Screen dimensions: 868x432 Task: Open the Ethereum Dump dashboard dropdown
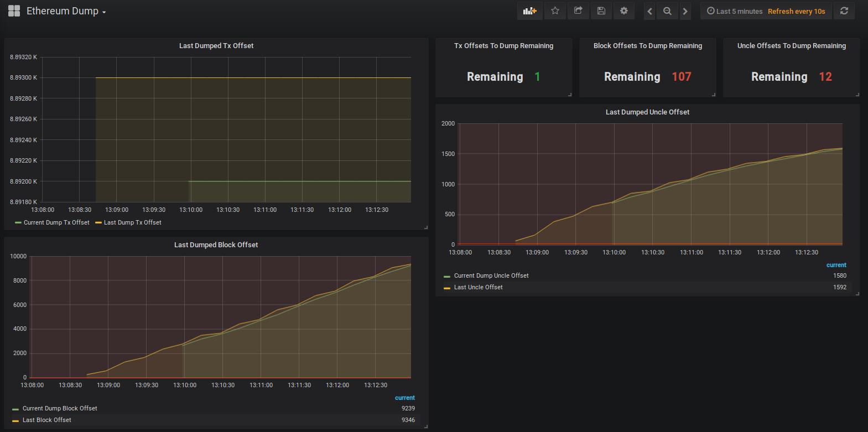(66, 11)
